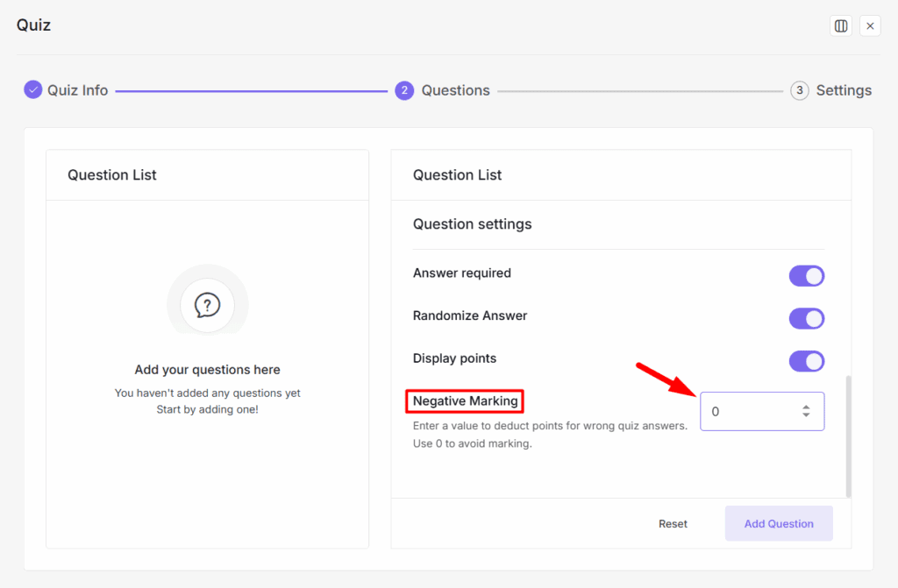Open the Settings step label

click(844, 90)
